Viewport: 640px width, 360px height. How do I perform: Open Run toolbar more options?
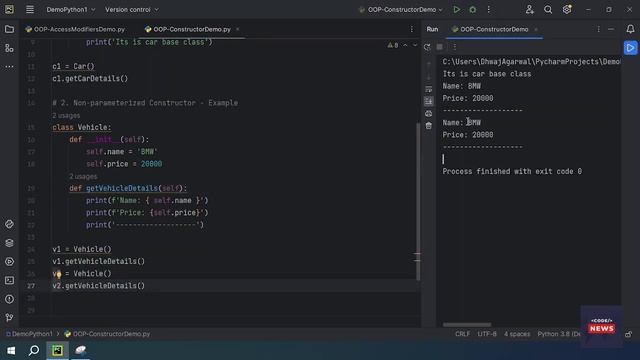pyautogui.click(x=454, y=47)
